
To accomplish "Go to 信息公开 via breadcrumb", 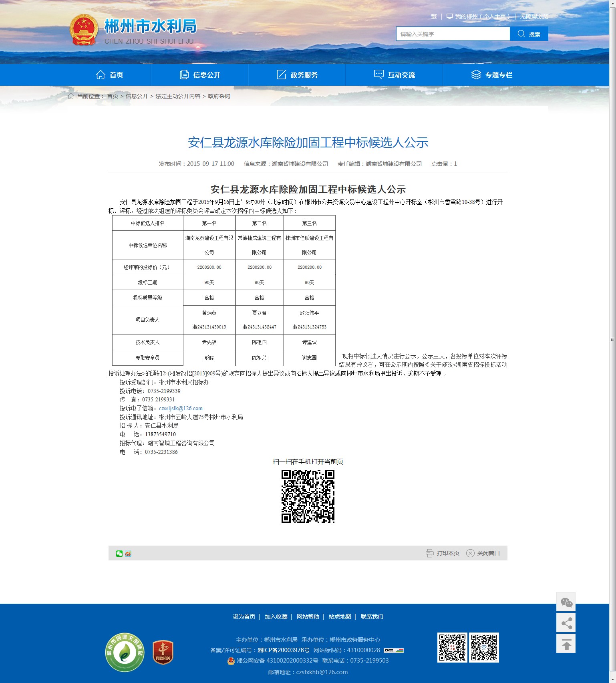I will click(137, 96).
